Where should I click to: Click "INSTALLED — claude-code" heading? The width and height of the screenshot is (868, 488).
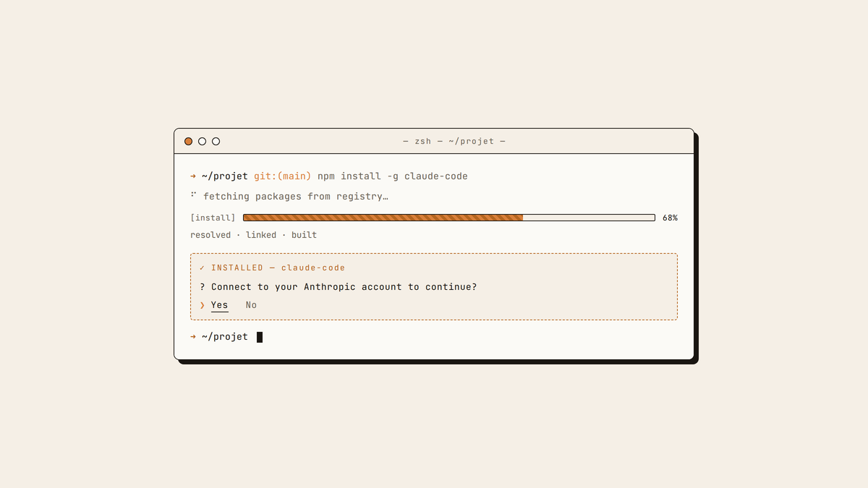tap(278, 267)
